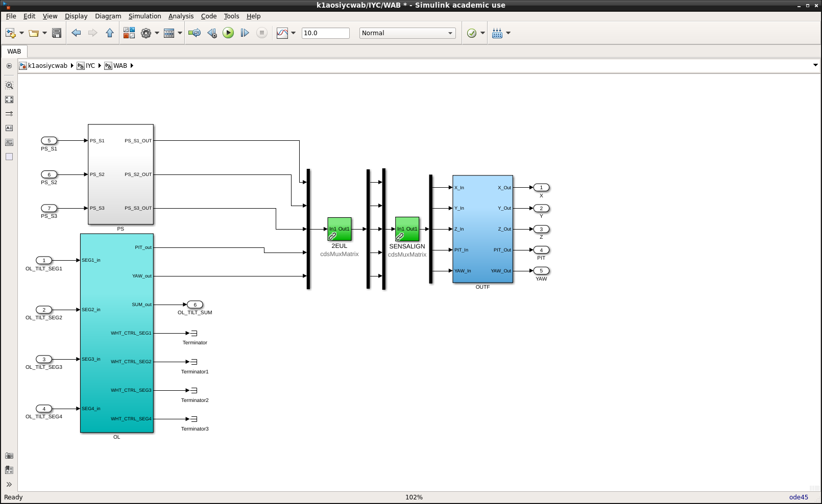Open the File menu
Screen dimensions: 822x504
(11, 16)
